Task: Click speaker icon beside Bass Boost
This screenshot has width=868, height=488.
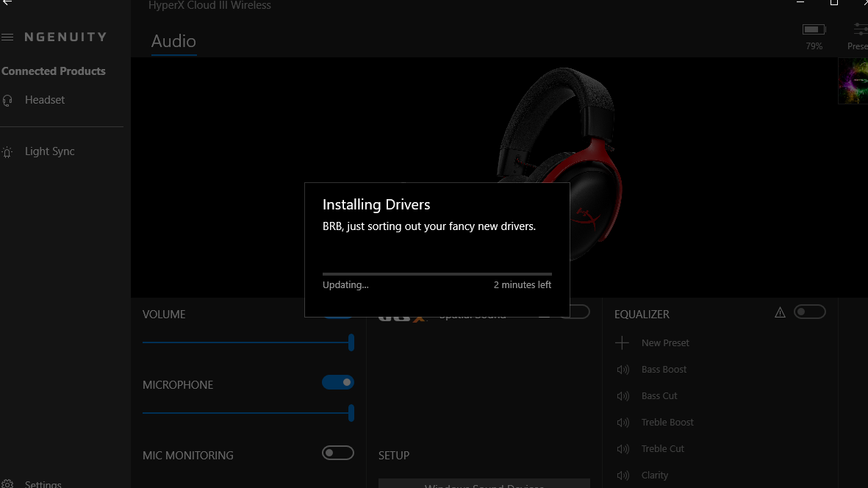Action: pos(623,370)
